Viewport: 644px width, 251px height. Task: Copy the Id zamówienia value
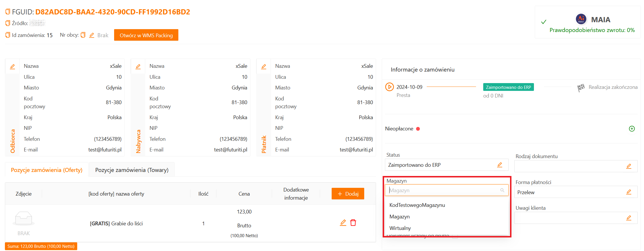(8, 35)
